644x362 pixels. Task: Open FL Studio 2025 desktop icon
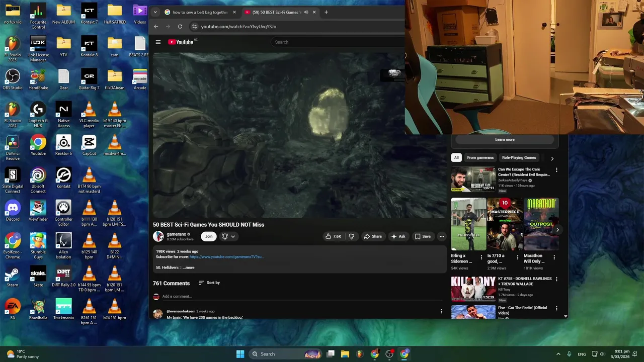(x=13, y=49)
